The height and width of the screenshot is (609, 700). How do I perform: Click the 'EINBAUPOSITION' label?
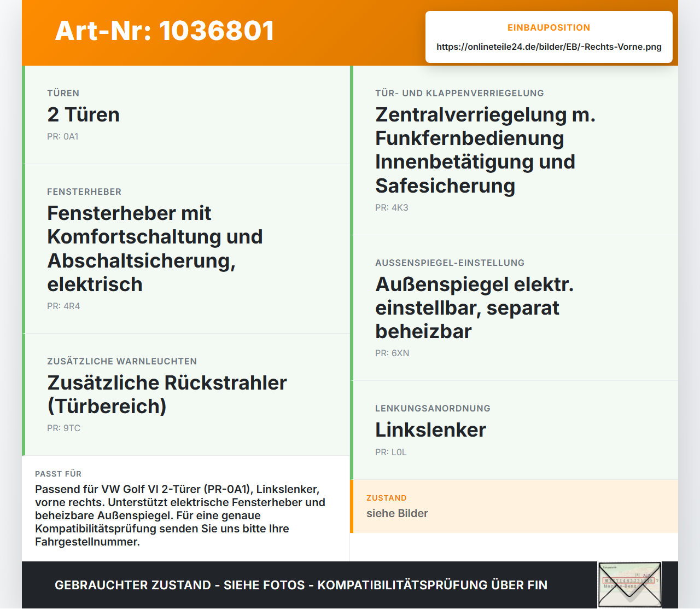[x=549, y=27]
